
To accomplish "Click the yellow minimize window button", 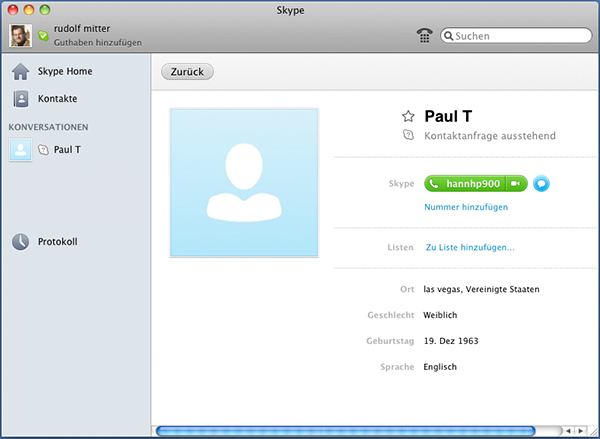I will [29, 10].
